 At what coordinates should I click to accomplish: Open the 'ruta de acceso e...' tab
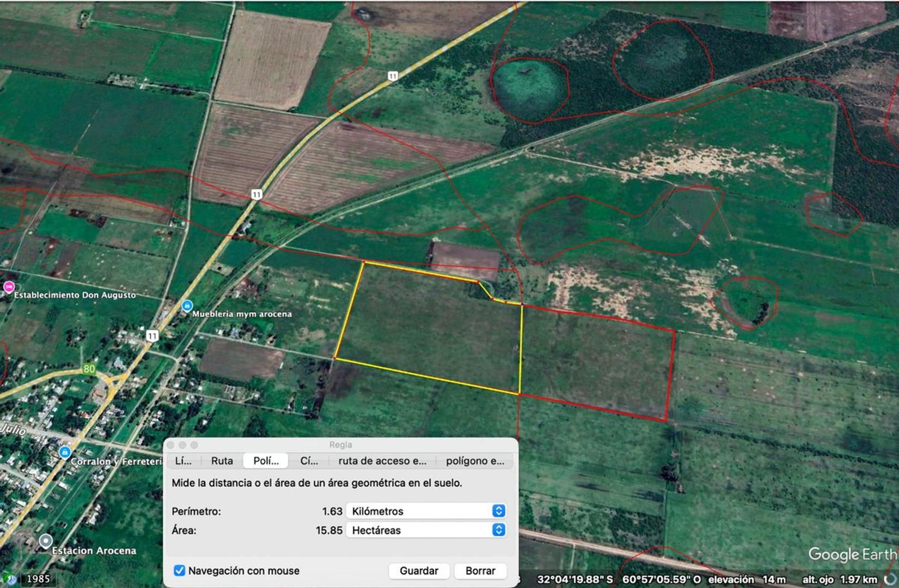382,461
